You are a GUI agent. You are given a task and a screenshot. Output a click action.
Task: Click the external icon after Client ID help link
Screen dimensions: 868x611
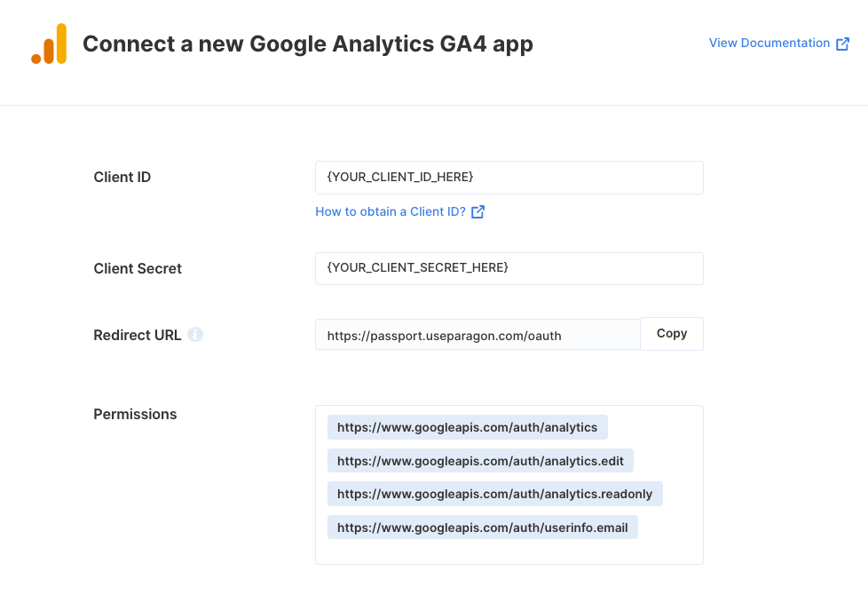coord(477,211)
